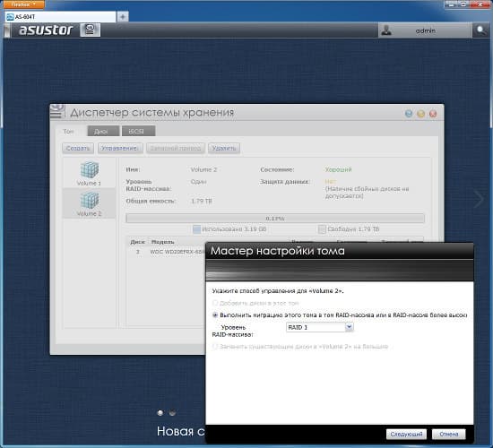The image size is (493, 448).
Task: Switch to the Том tab
Action: [68, 132]
